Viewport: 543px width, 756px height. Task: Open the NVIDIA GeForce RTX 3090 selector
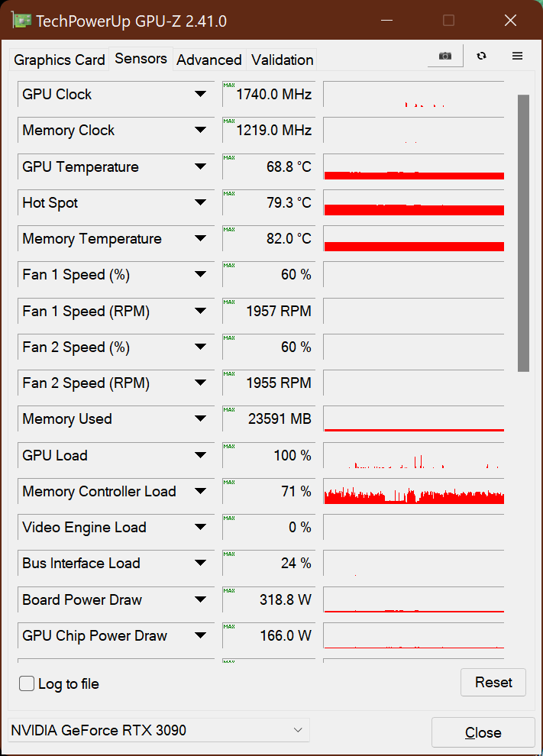click(159, 730)
